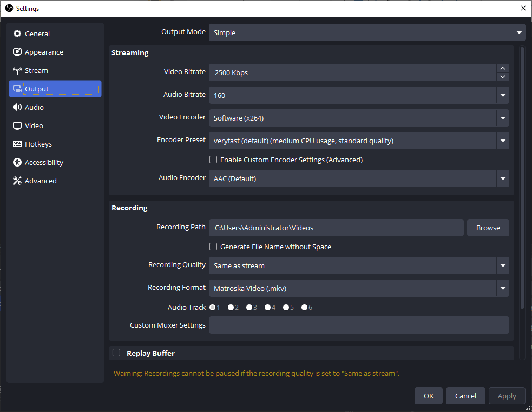Check Generate File Name without Space

213,247
